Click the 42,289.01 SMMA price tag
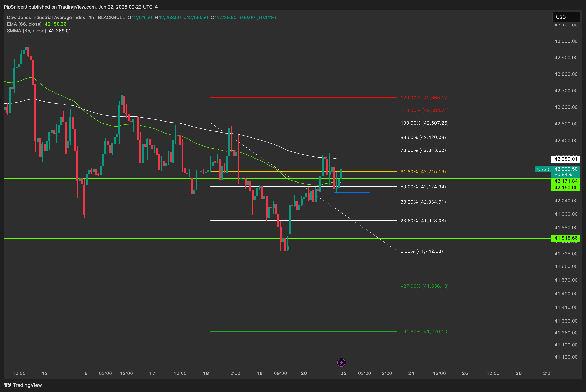586x392 pixels. pos(566,159)
